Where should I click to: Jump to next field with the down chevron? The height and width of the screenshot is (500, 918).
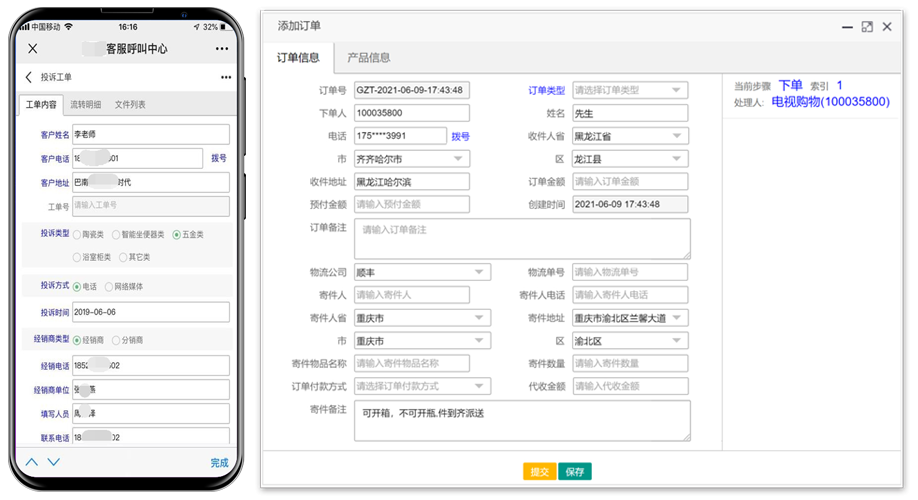click(54, 462)
